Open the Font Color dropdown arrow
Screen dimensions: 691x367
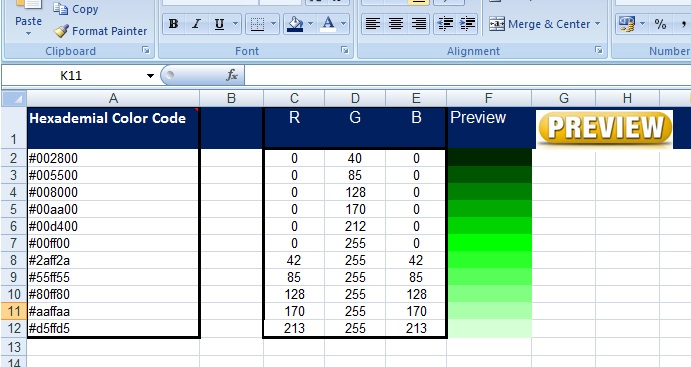(344, 24)
